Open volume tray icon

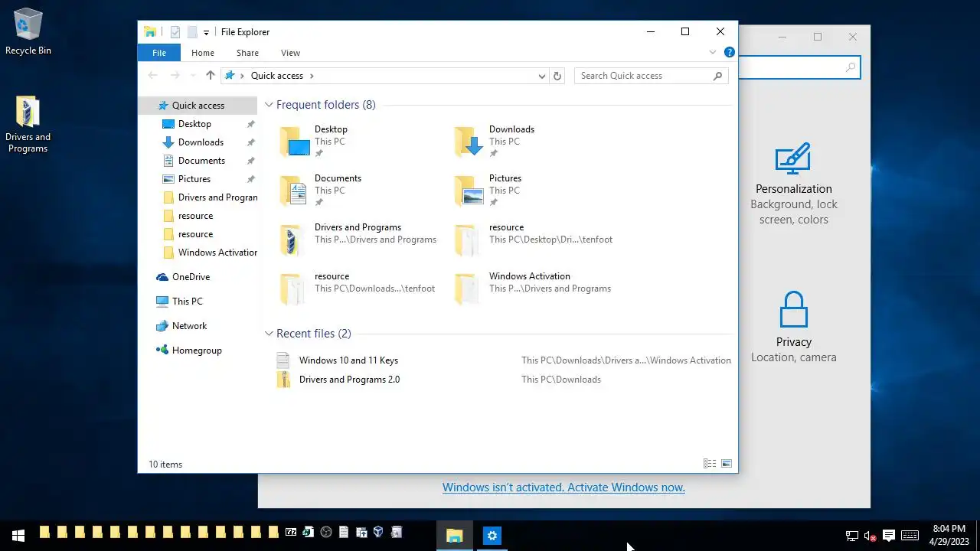point(870,536)
